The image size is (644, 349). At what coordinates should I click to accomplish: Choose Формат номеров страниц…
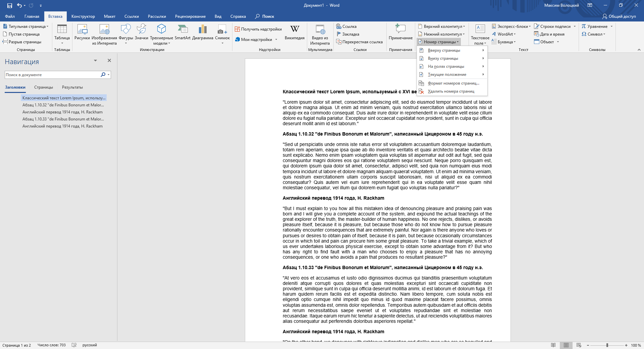[x=452, y=83]
